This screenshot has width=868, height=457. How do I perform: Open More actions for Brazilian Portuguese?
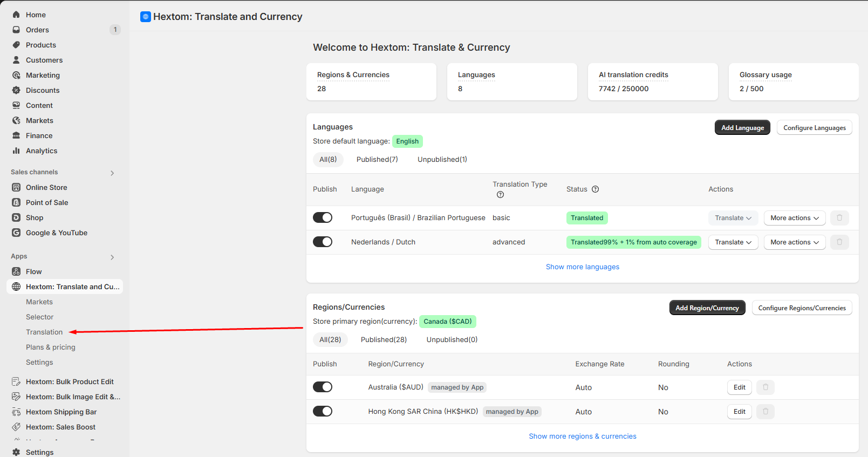point(795,218)
